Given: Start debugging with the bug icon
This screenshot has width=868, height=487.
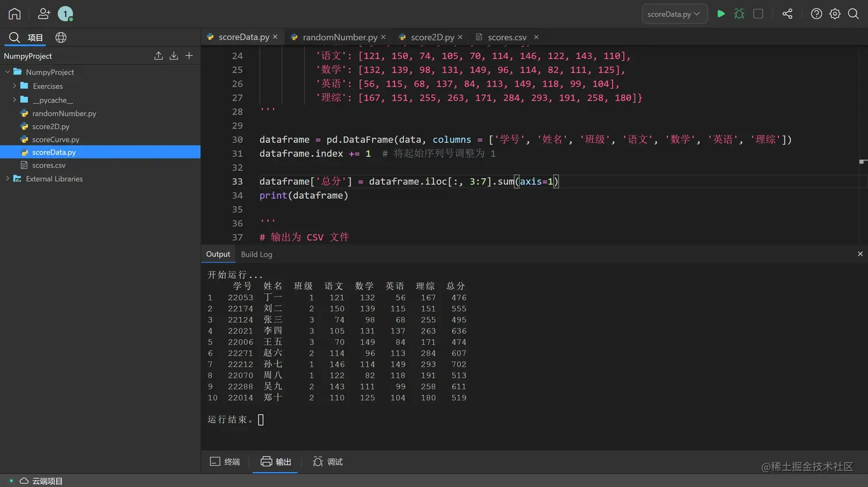Looking at the screenshot, I should point(739,14).
